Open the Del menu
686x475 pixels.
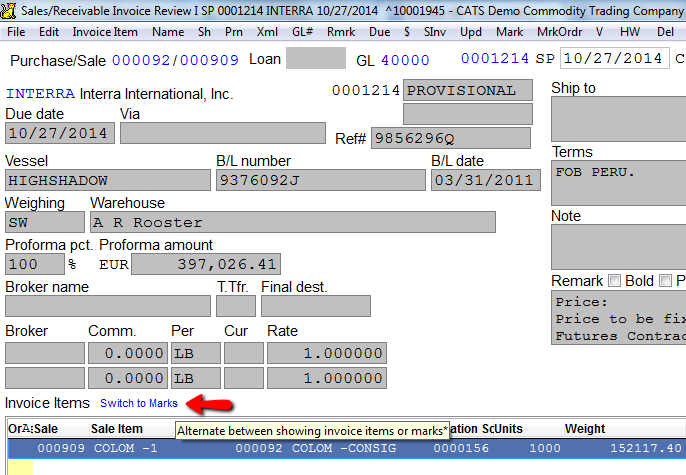[x=665, y=32]
